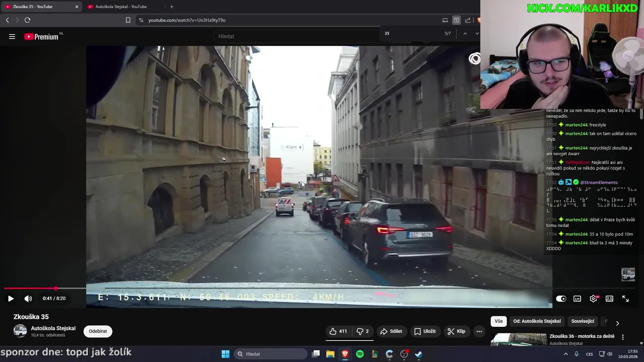Turn on video subtitles
This screenshot has height=362, width=644.
pos(577,299)
